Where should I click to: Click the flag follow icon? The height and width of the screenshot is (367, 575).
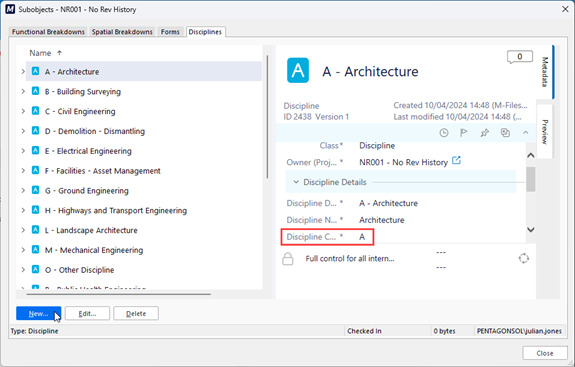[x=464, y=133]
